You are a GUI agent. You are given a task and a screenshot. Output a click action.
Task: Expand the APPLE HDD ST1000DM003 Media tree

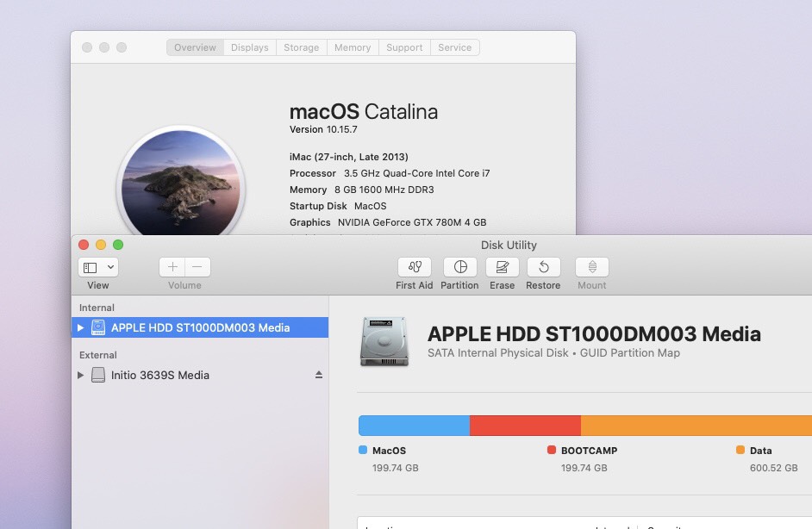pos(80,327)
